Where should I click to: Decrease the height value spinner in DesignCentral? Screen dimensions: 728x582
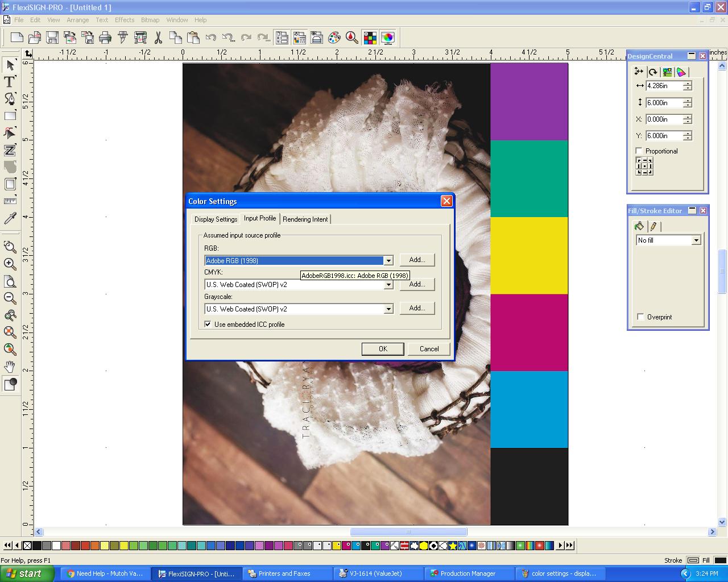point(688,105)
